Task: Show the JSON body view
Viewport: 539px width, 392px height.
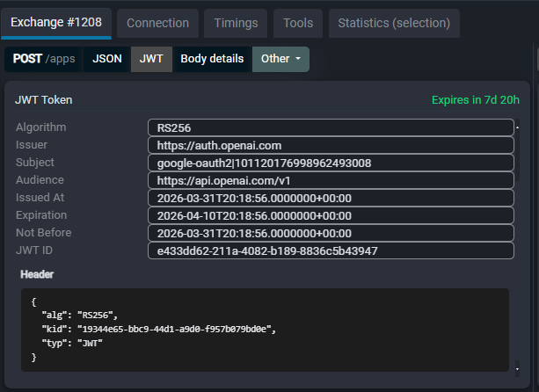Action: [x=107, y=59]
